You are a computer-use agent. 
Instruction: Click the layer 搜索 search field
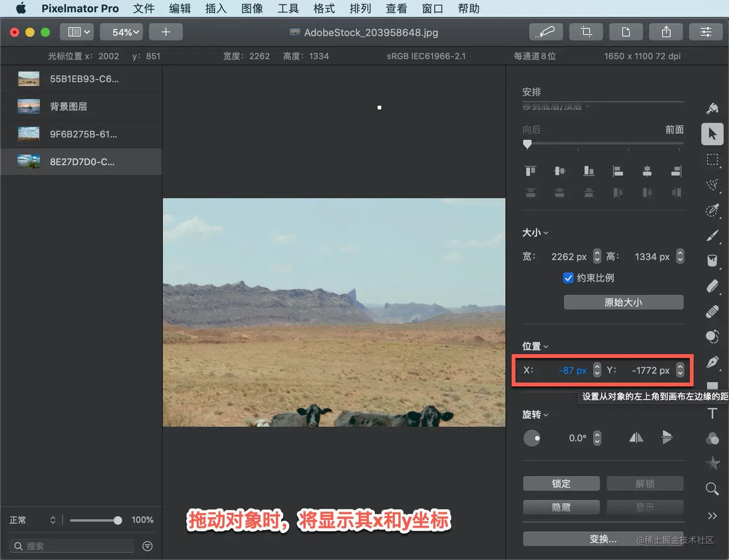pos(72,546)
